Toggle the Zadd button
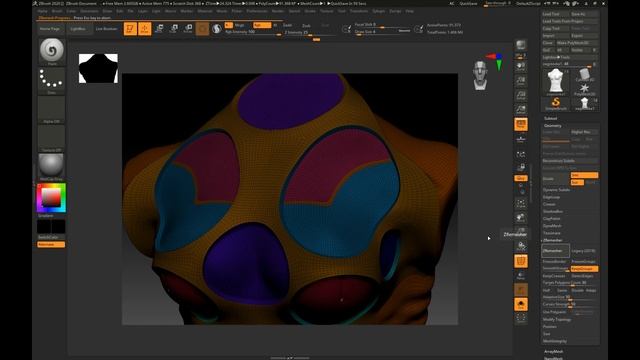The height and width of the screenshot is (360, 640). pos(287,25)
